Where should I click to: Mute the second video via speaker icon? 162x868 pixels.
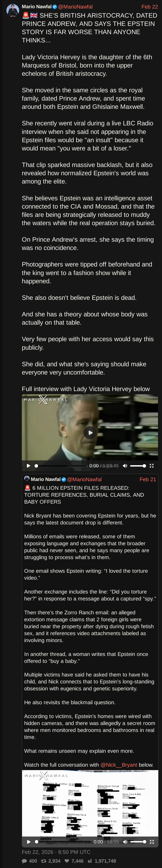pos(125,842)
